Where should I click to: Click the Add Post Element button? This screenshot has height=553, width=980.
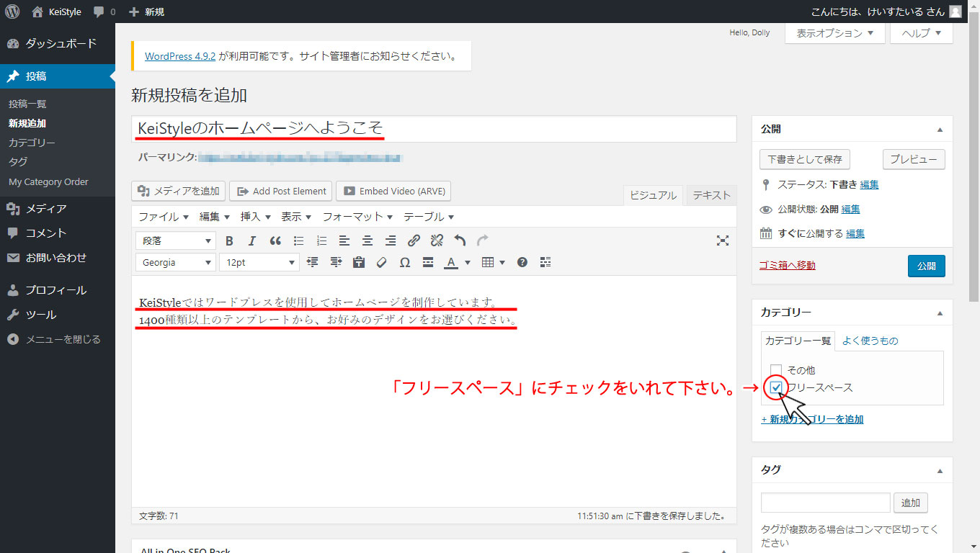pos(280,191)
